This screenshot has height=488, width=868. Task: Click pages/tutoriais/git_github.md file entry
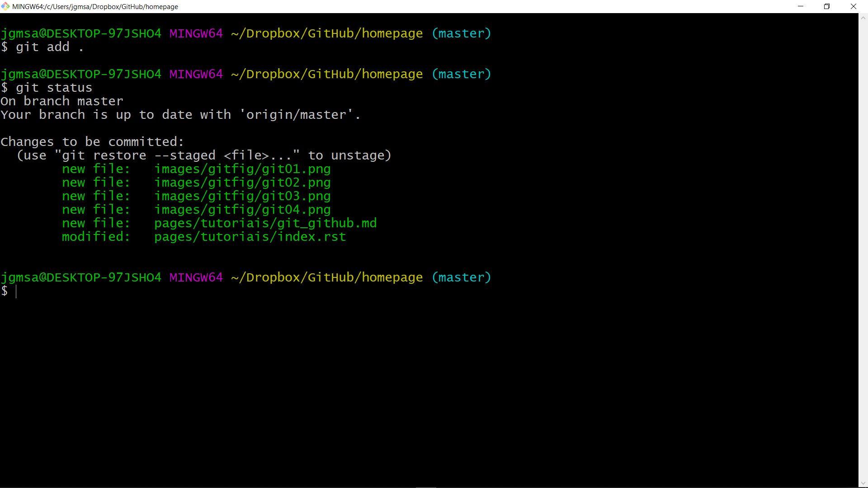pyautogui.click(x=265, y=223)
